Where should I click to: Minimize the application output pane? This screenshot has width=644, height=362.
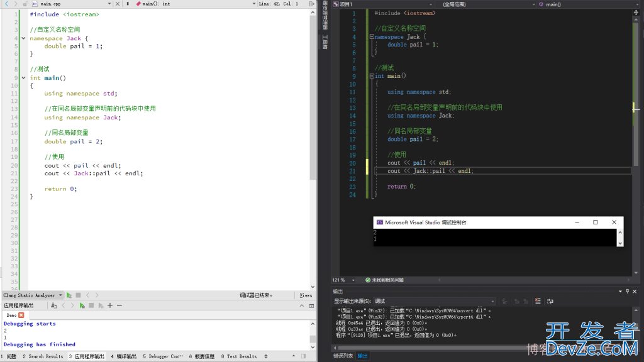pos(302,305)
